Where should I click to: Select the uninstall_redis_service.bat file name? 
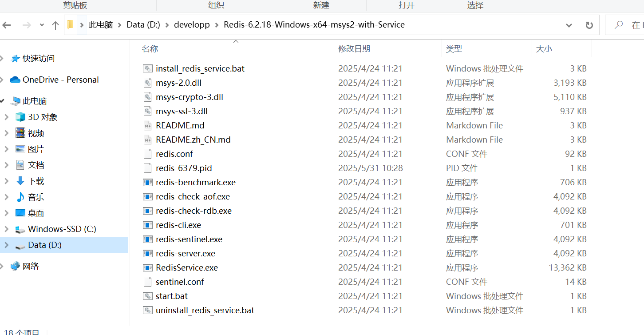(x=205, y=310)
